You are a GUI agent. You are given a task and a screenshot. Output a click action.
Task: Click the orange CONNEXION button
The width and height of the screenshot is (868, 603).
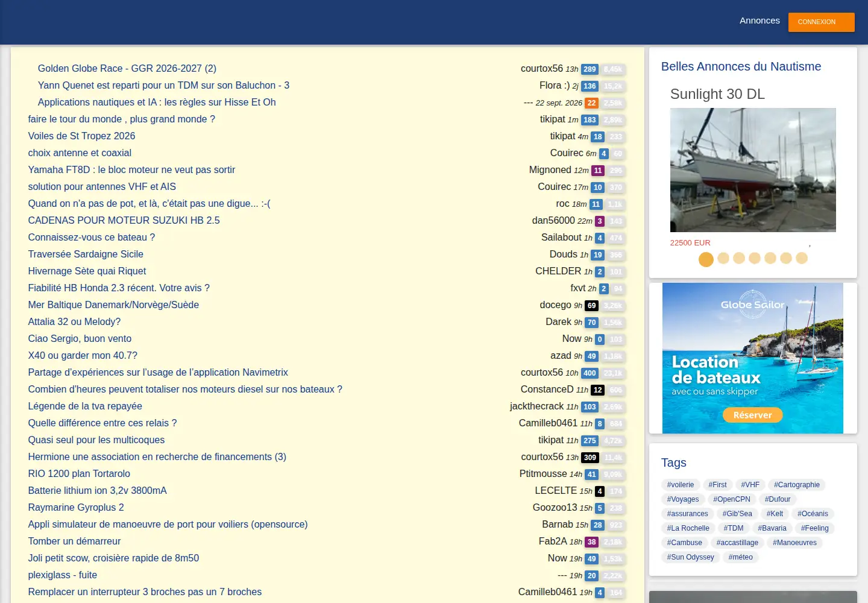coord(821,22)
